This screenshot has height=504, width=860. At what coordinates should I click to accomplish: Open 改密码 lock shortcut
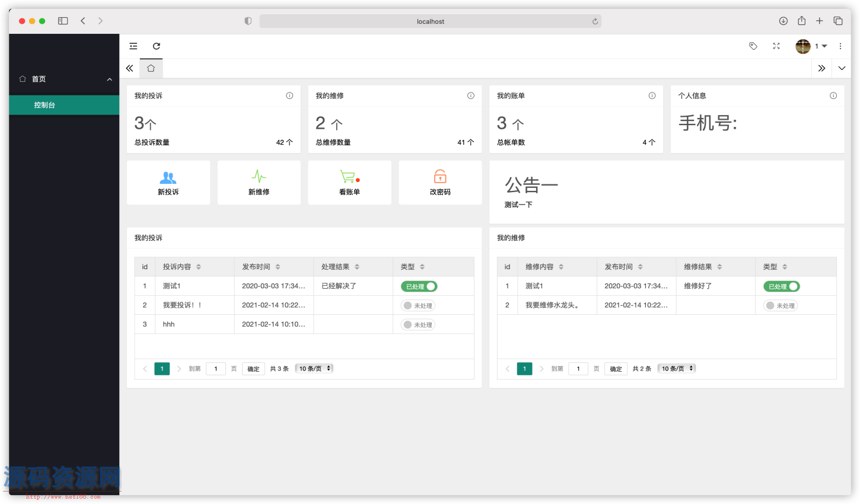click(x=440, y=183)
